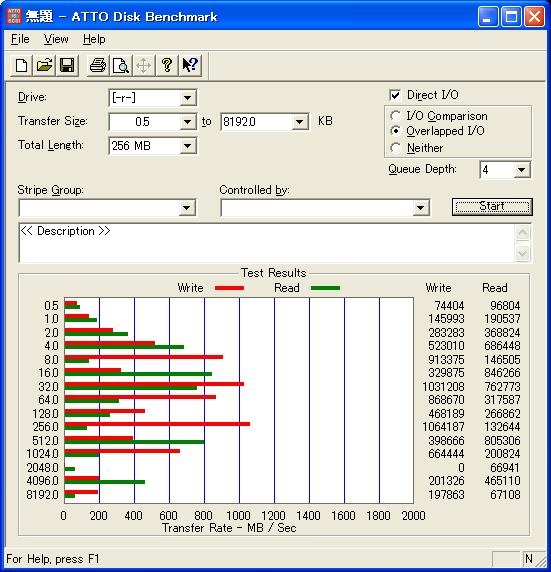The height and width of the screenshot is (572, 551).
Task: Click the ATTO application icon in title bar
Action: (14, 16)
